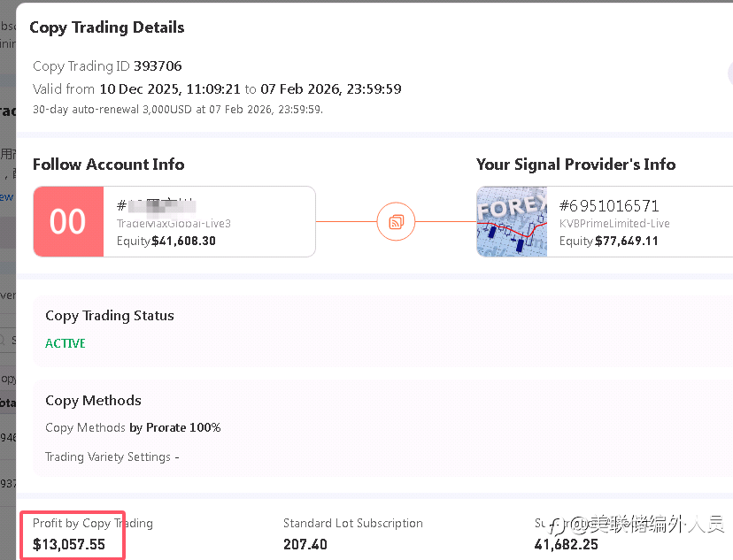Click signal provider account #6951016571
The width and height of the screenshot is (733, 560).
pyautogui.click(x=609, y=205)
